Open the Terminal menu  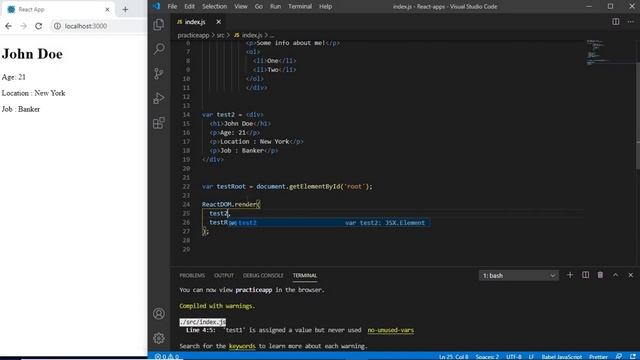300,7
